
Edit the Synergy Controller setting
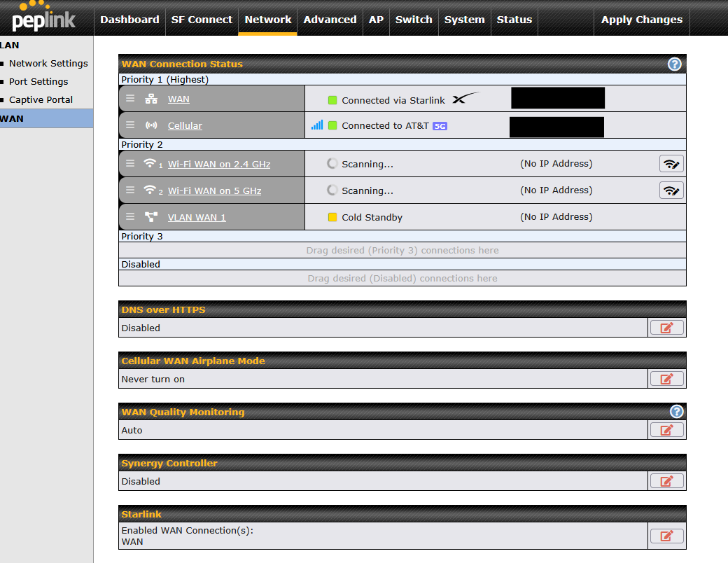tap(666, 481)
